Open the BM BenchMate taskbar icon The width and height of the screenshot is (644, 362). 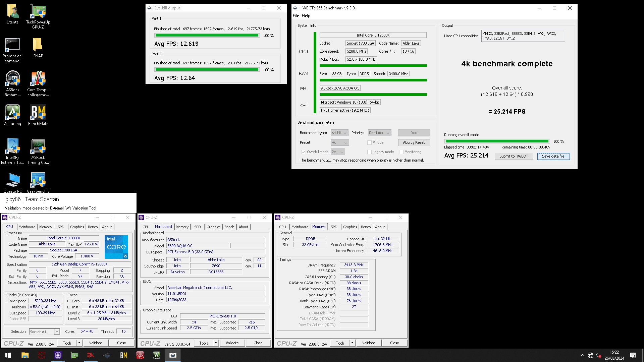coord(123,355)
